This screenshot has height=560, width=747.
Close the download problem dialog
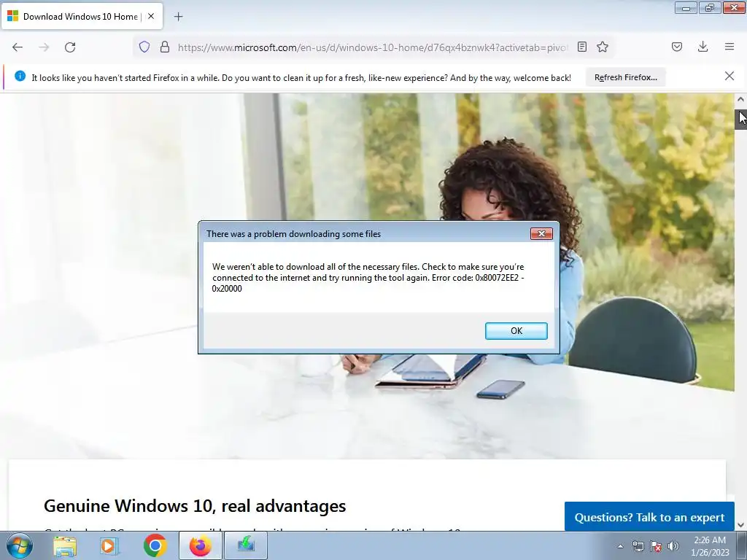pyautogui.click(x=541, y=233)
